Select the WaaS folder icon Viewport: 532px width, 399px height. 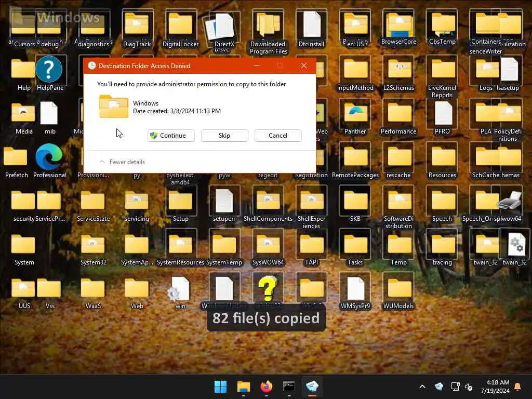(92, 288)
